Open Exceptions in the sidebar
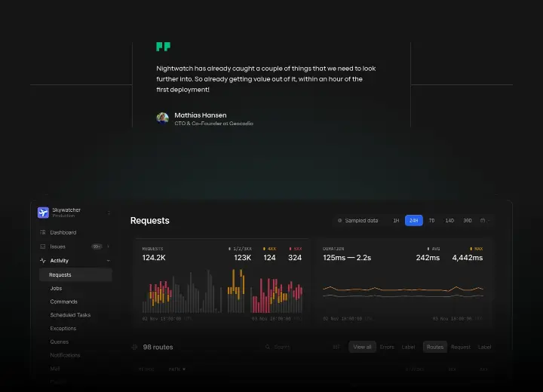Image resolution: width=543 pixels, height=392 pixels. point(63,328)
